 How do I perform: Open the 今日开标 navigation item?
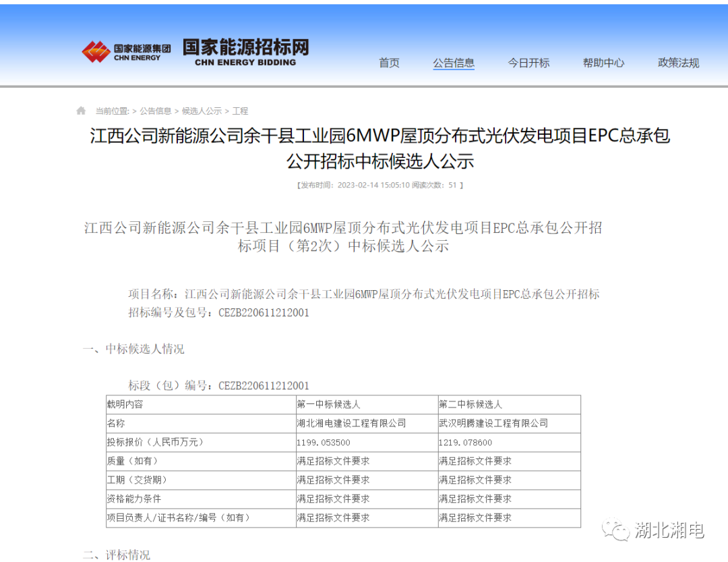(x=529, y=62)
